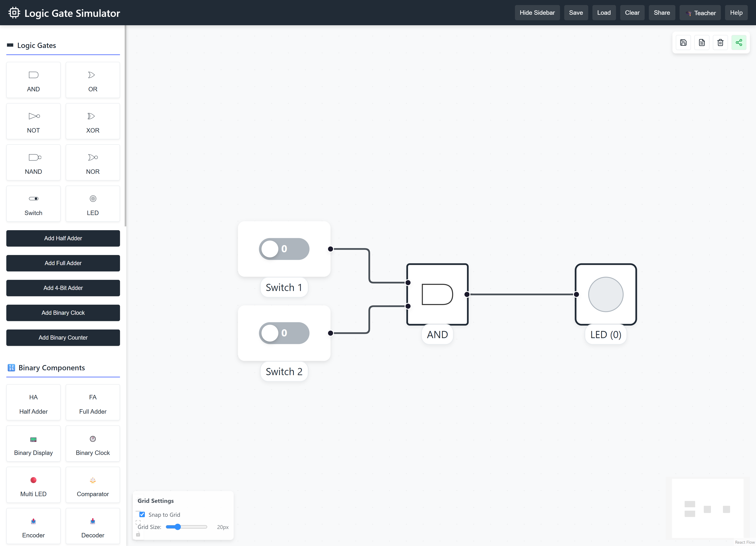Image resolution: width=756 pixels, height=546 pixels.
Task: Toggle Switch 2 on
Action: (x=284, y=333)
